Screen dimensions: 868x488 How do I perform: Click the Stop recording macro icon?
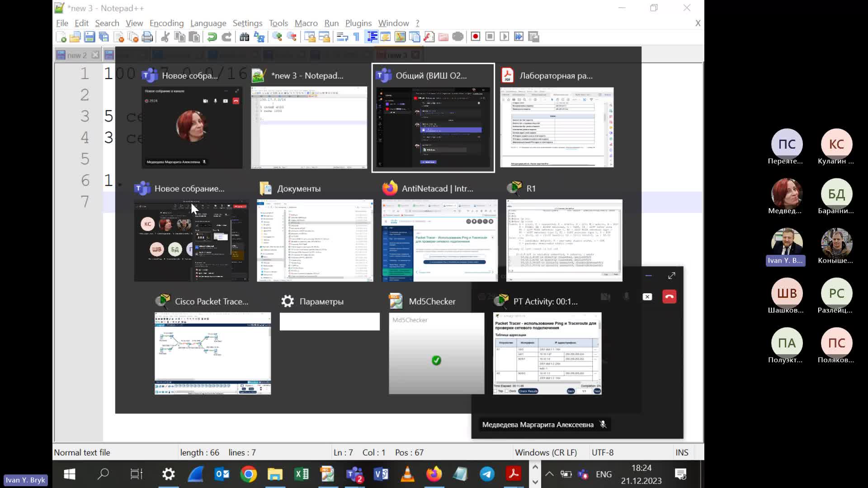point(490,37)
